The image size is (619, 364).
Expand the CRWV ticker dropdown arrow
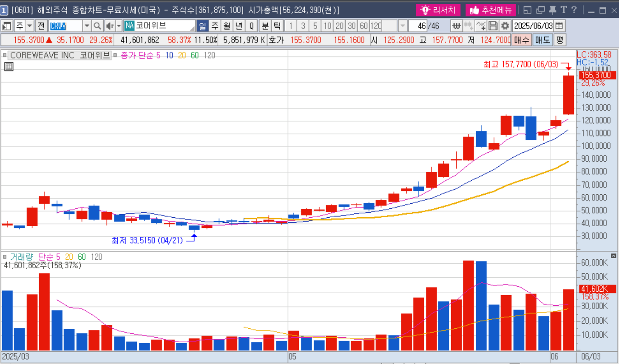pos(87,26)
